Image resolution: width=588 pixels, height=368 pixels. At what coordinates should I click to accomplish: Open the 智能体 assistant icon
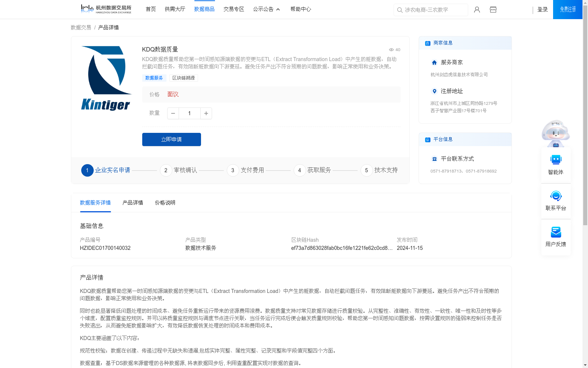[x=556, y=160]
